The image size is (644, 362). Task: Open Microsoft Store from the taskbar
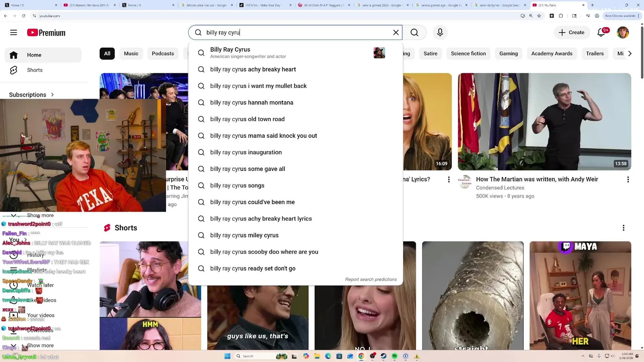point(339,356)
